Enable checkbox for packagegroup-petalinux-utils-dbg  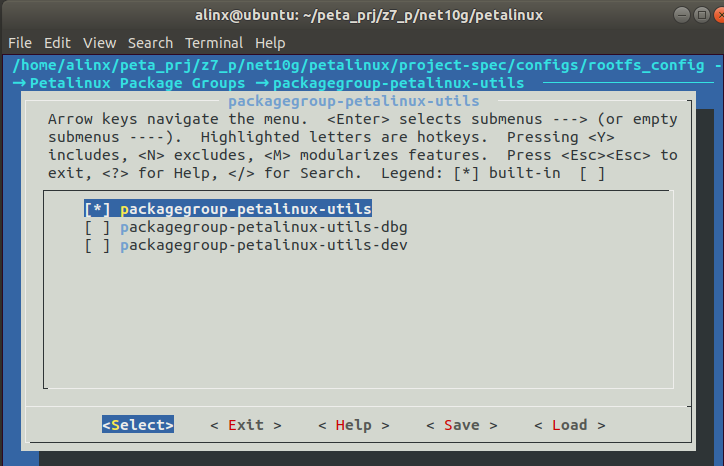(97, 227)
